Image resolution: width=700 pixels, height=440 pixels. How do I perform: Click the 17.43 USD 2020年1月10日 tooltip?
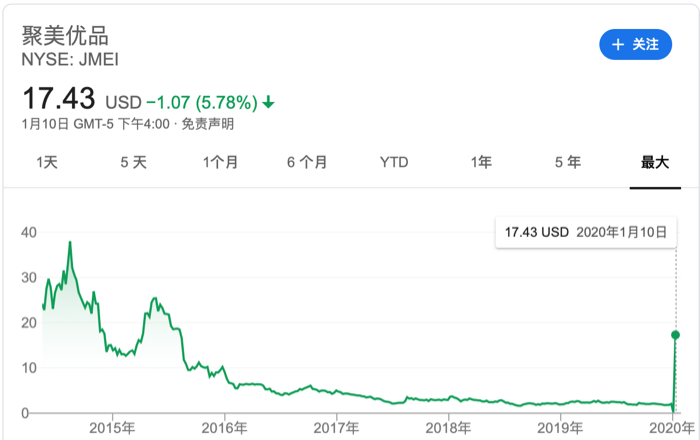pyautogui.click(x=586, y=232)
